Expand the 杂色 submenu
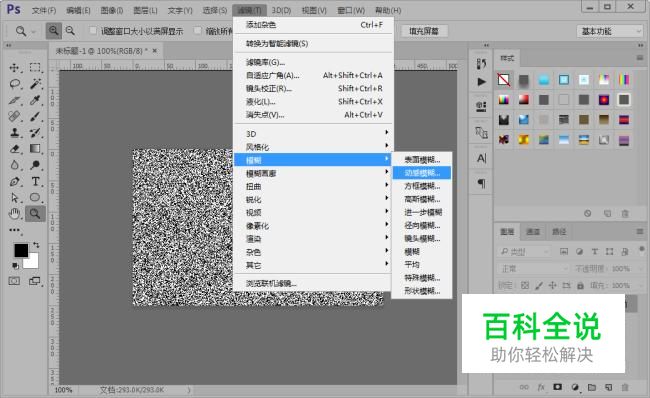The image size is (650, 398). click(x=313, y=252)
